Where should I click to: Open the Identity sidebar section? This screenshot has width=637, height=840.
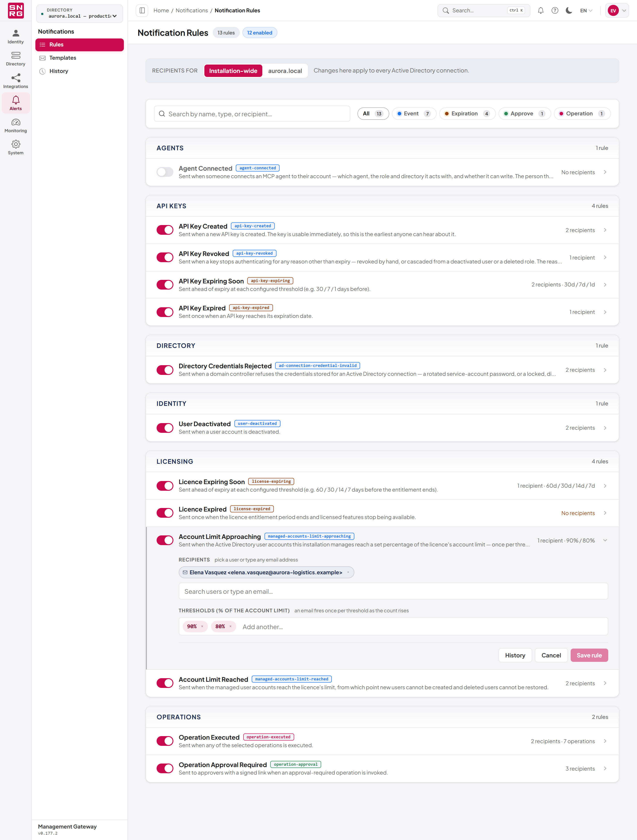[x=15, y=37]
